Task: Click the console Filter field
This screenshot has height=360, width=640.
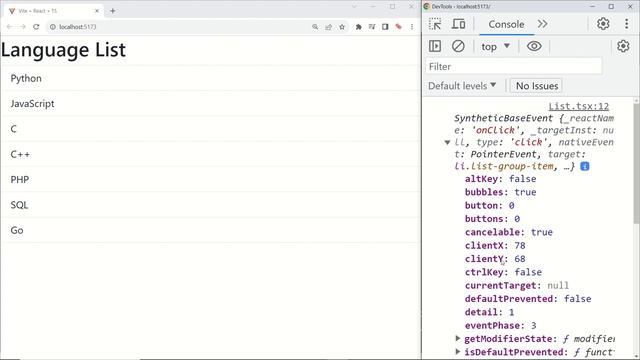Action: click(513, 66)
